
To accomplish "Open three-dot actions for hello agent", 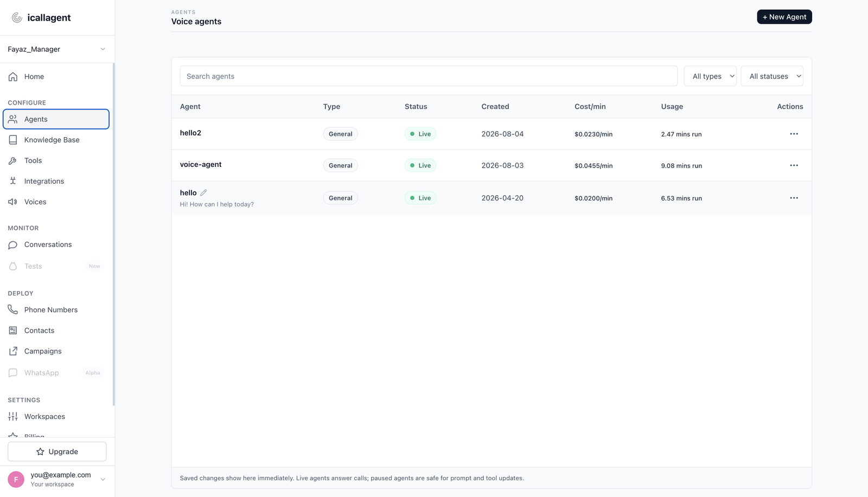I will (794, 198).
